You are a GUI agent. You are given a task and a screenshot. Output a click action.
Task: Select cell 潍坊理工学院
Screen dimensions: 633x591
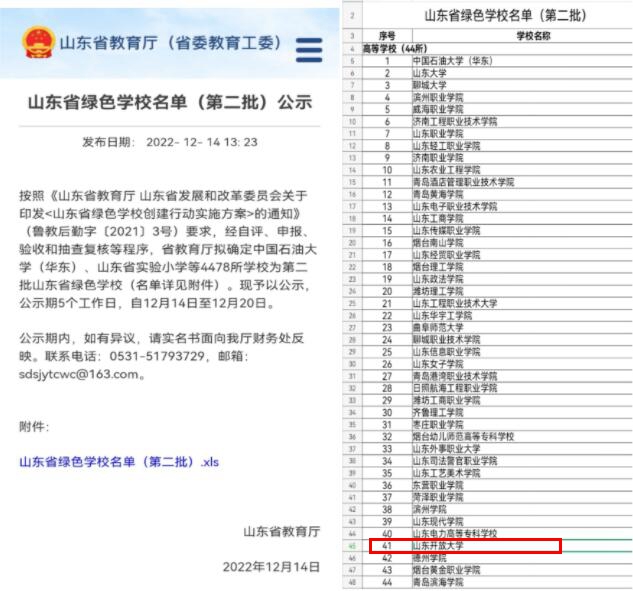pyautogui.click(x=522, y=291)
